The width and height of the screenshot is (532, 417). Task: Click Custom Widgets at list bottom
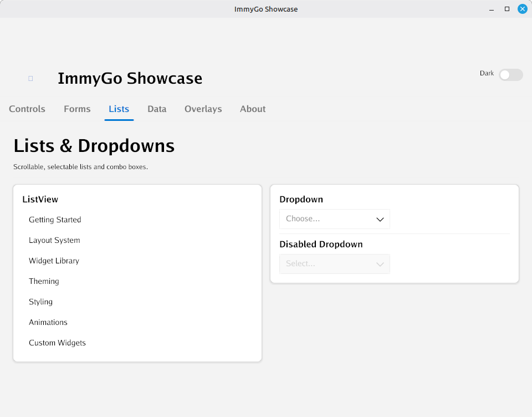coord(57,343)
